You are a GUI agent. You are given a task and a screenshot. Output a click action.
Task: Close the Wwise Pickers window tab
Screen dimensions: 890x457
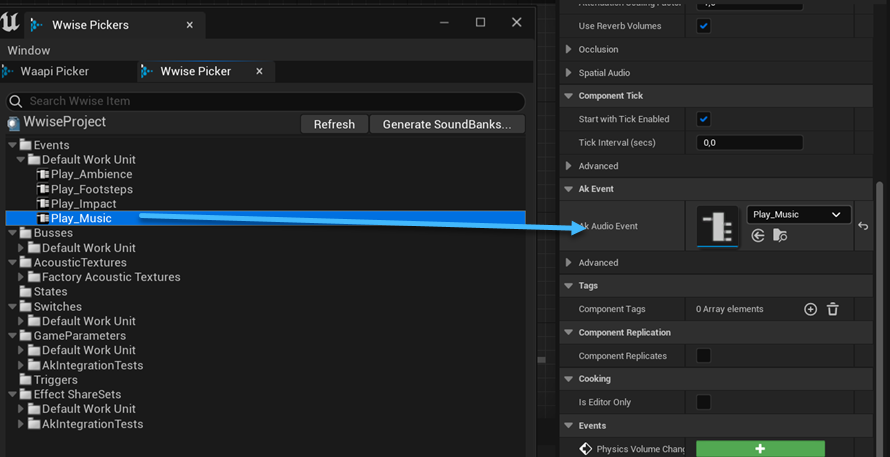point(190,25)
